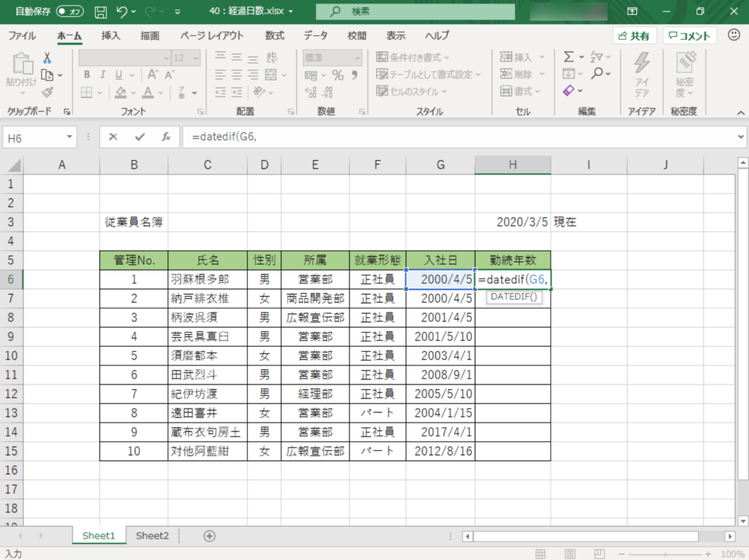Cancel formula entry with X icon

(113, 137)
